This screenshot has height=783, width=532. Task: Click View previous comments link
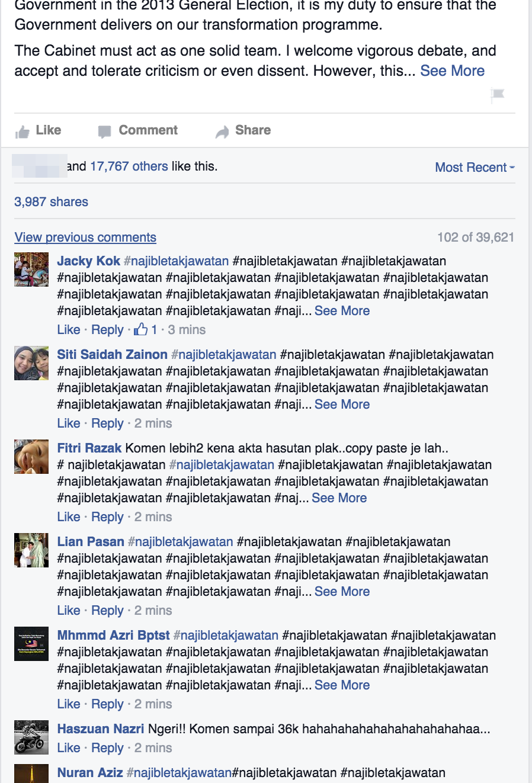click(85, 237)
